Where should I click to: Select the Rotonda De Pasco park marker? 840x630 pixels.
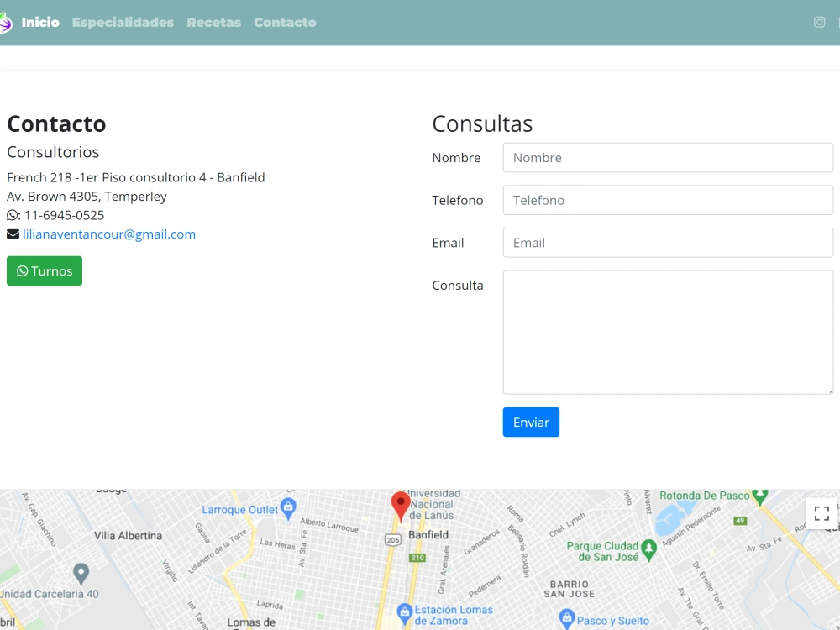[759, 495]
